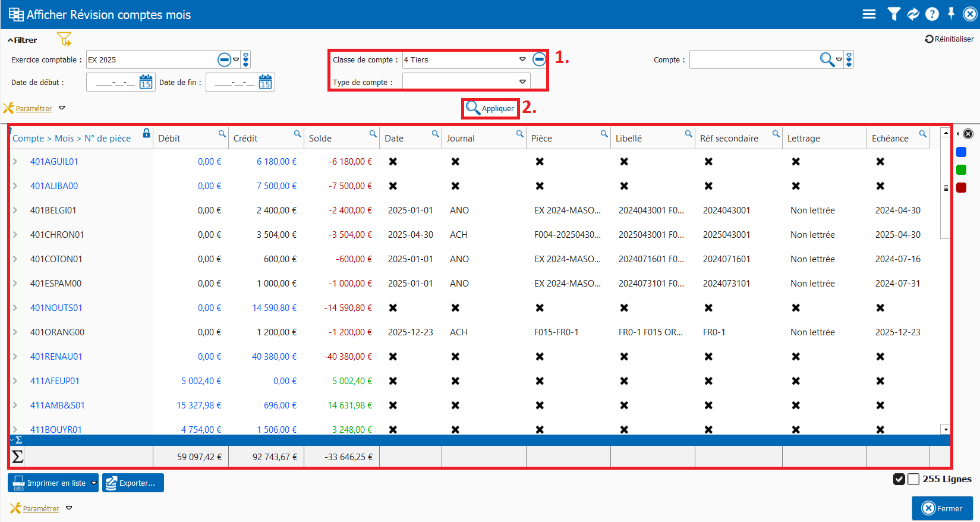Click the Solde column header

(320, 139)
